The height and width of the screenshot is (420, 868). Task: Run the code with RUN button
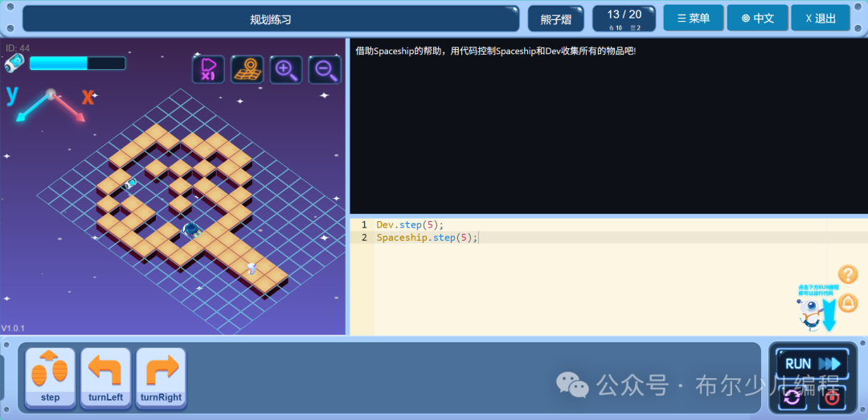pyautogui.click(x=813, y=364)
